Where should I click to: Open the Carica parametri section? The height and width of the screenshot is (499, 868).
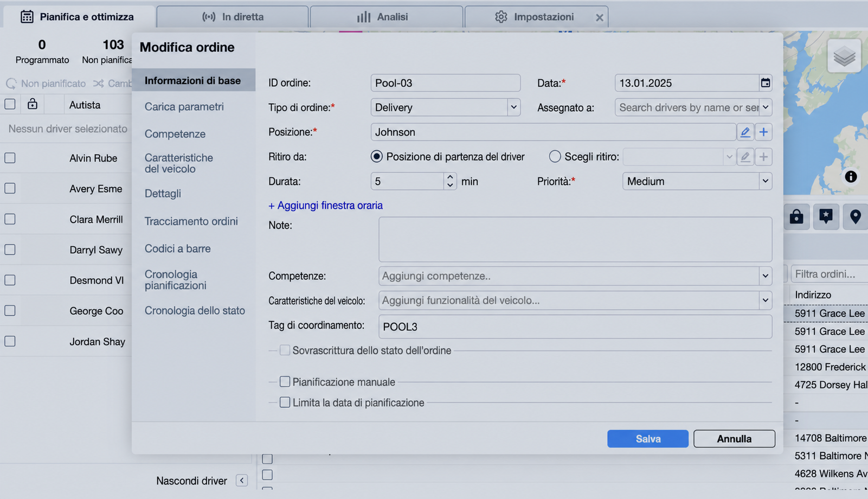184,106
